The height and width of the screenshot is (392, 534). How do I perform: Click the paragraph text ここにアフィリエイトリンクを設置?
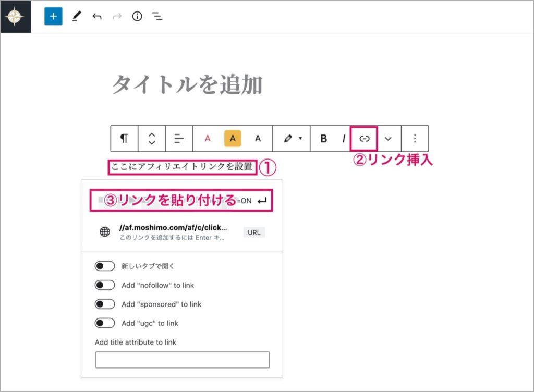click(182, 166)
